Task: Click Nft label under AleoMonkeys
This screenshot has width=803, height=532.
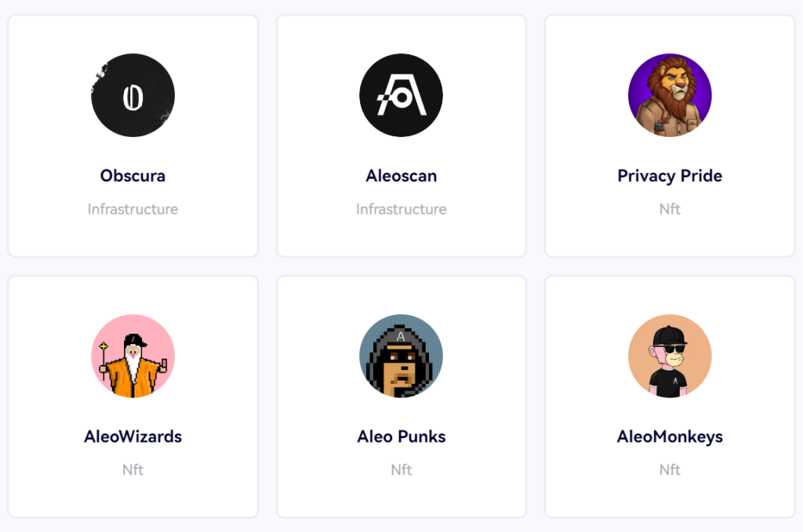Action: coord(670,469)
